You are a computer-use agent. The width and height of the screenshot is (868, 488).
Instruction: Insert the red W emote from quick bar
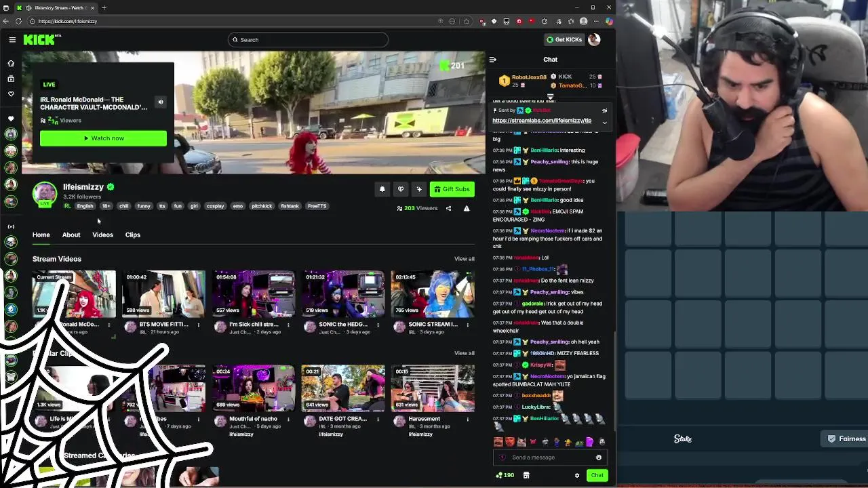533,442
